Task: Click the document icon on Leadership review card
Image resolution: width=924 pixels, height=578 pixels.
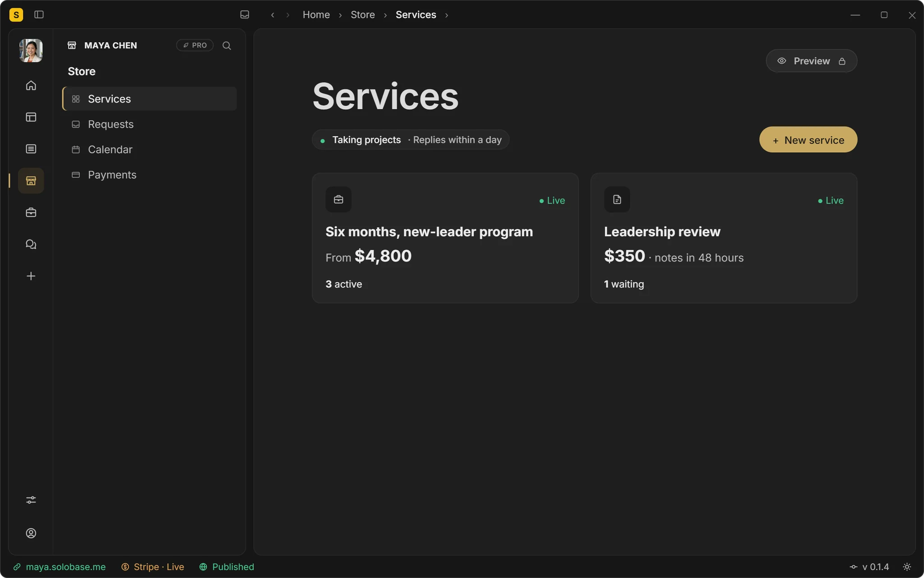Action: click(x=617, y=199)
